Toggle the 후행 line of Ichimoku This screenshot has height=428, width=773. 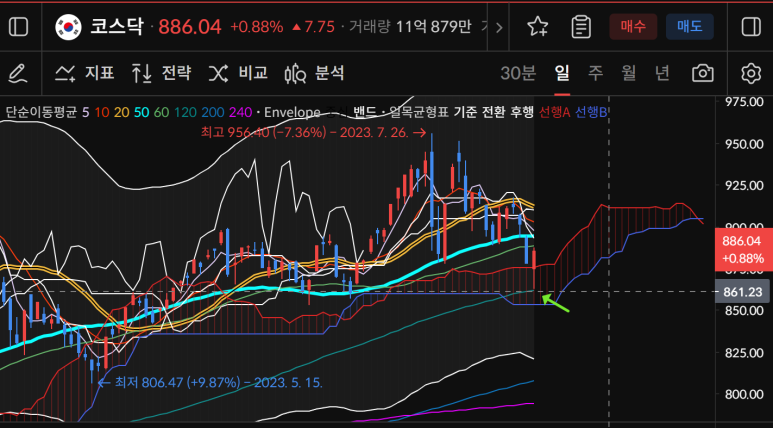click(x=522, y=112)
